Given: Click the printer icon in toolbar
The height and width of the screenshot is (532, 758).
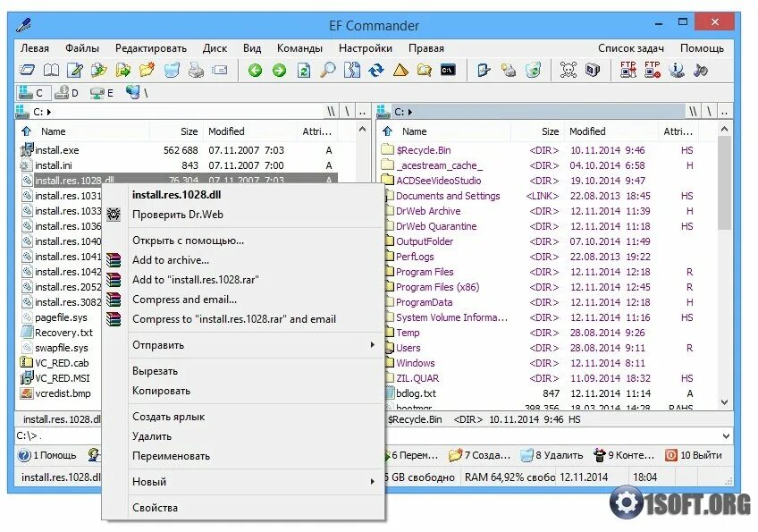Looking at the screenshot, I should (196, 71).
